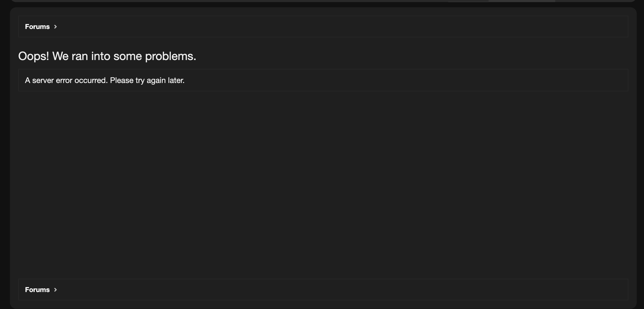Open the Forums link in the bottom breadcrumb
The width and height of the screenshot is (644, 309).
click(37, 290)
